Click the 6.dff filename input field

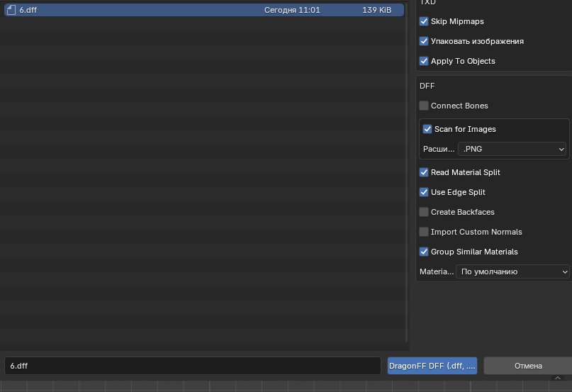point(193,366)
